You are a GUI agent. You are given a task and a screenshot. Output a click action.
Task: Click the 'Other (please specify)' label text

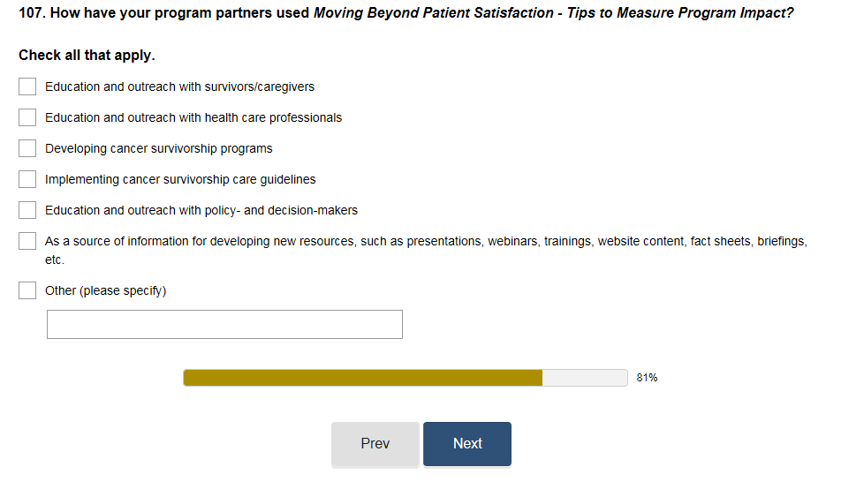[105, 290]
